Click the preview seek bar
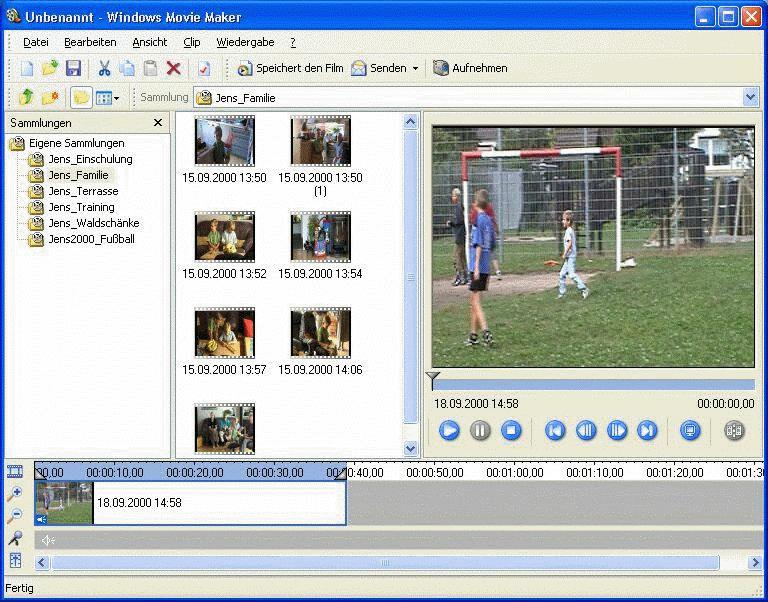Viewport: 768px width, 602px height. click(593, 385)
